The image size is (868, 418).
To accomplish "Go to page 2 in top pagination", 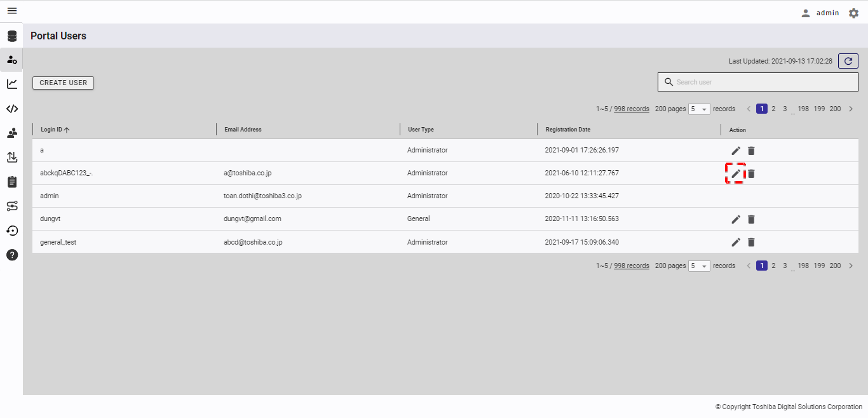I will pos(773,109).
